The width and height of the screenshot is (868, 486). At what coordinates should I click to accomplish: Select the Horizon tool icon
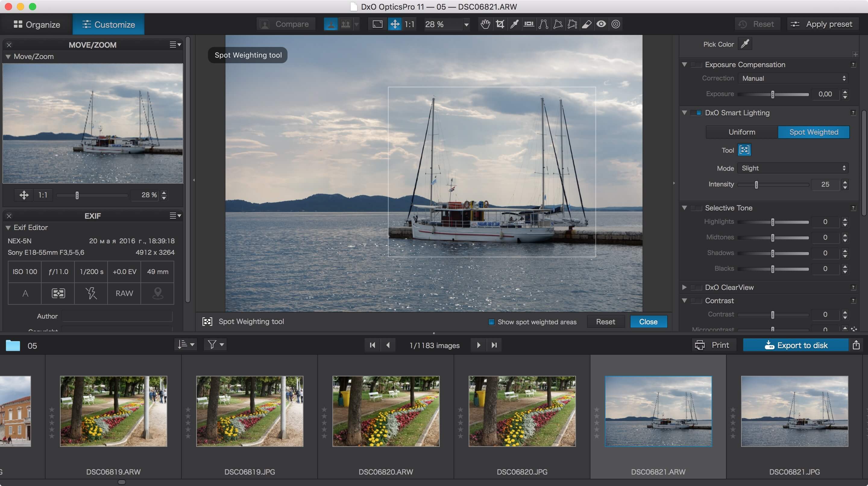(529, 24)
